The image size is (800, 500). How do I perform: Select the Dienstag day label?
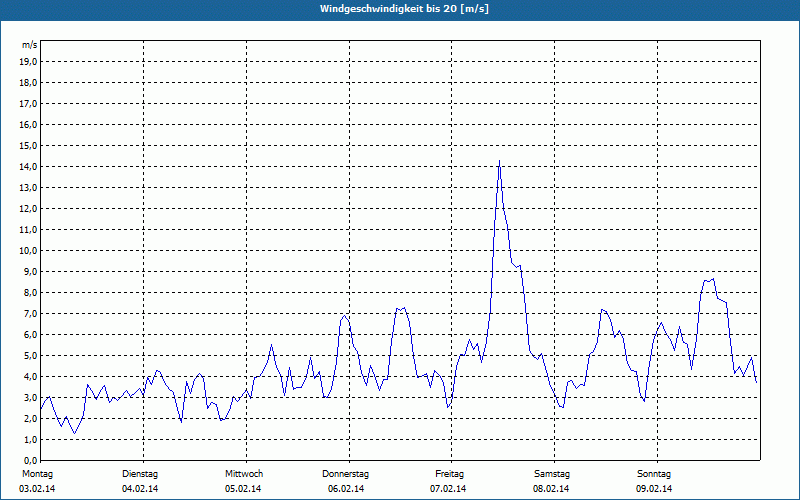140,473
